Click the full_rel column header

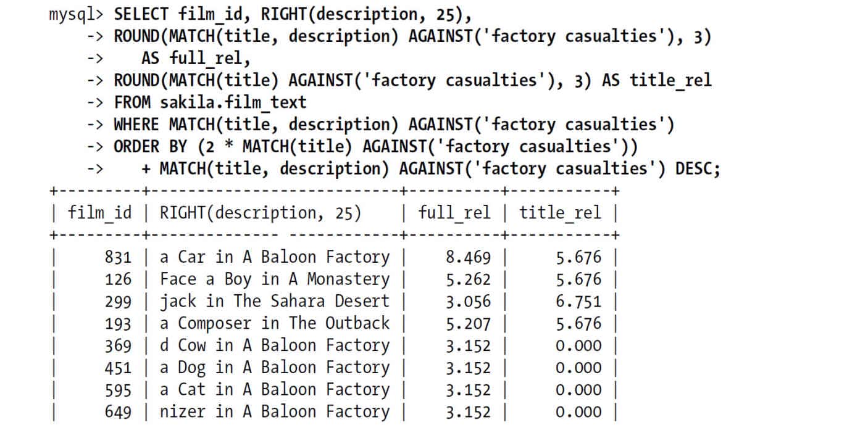[x=454, y=213]
